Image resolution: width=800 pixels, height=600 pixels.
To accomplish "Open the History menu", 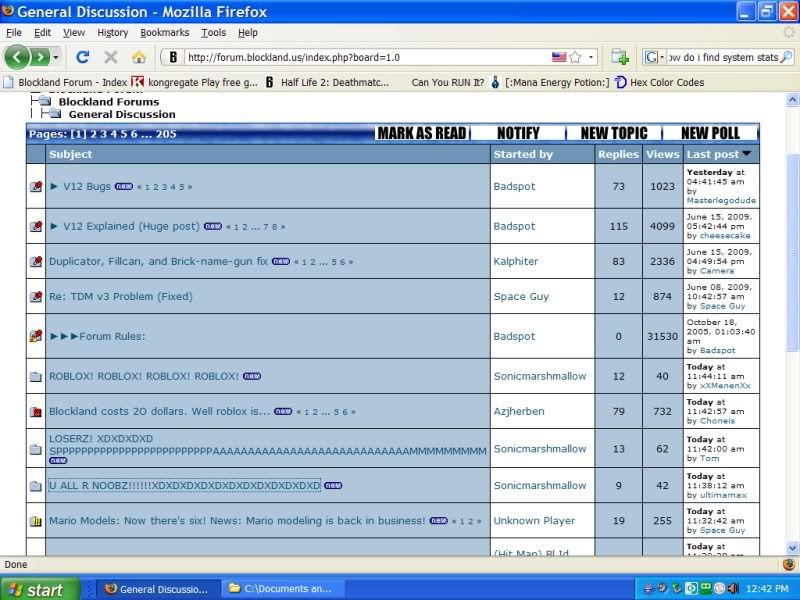I will tap(113, 33).
